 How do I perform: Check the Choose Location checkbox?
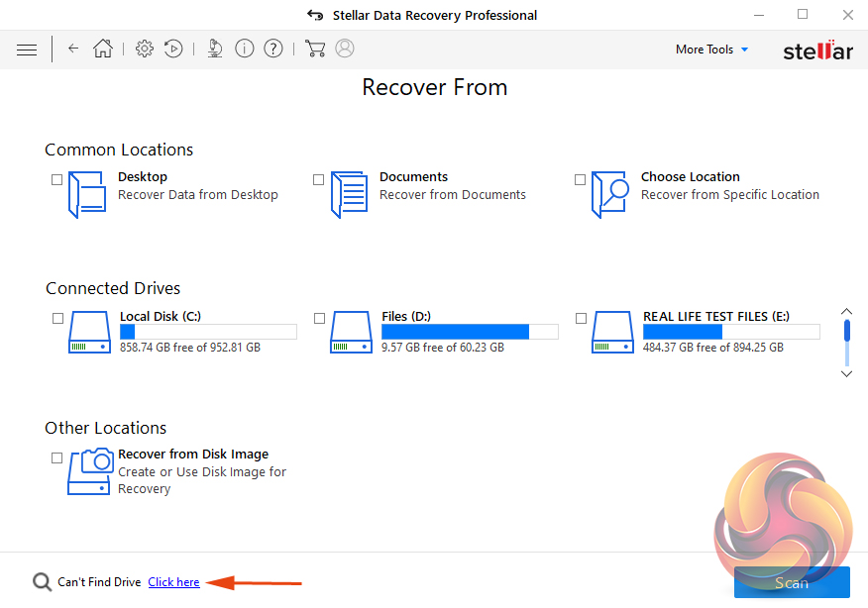[x=580, y=180]
